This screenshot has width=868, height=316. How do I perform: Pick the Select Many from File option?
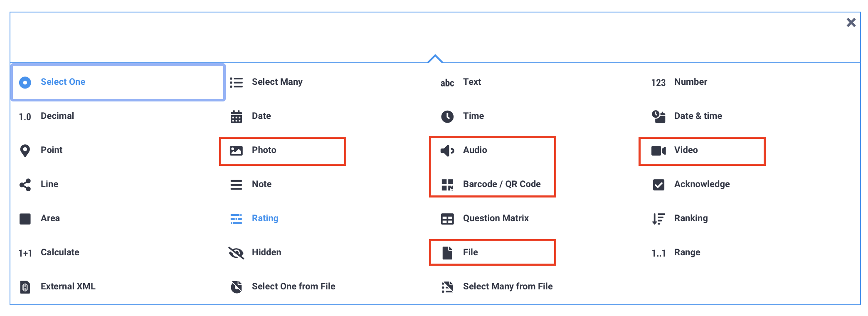pyautogui.click(x=508, y=286)
